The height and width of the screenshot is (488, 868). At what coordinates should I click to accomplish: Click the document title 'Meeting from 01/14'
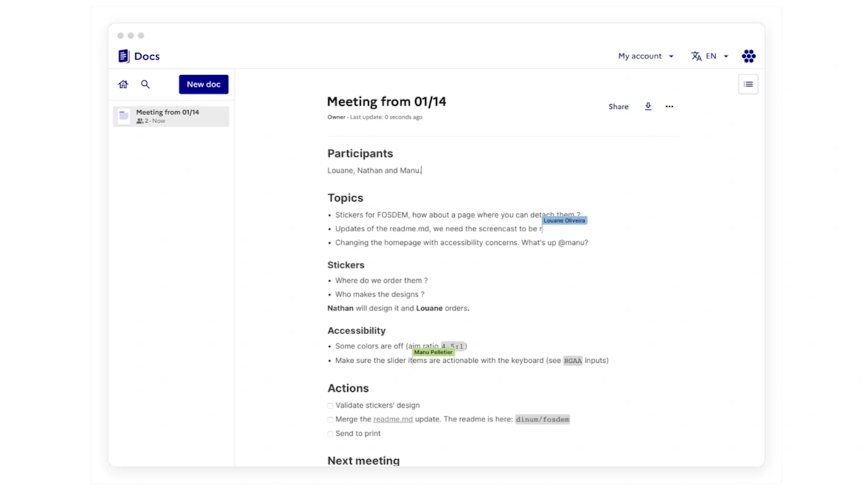(386, 102)
